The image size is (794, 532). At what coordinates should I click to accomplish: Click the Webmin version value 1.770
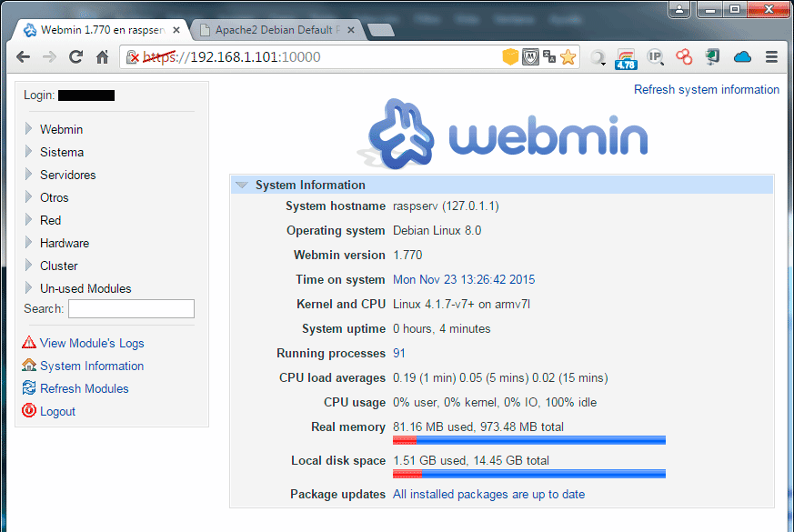(x=407, y=255)
